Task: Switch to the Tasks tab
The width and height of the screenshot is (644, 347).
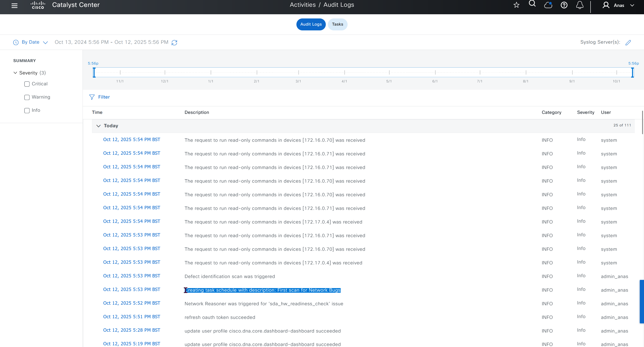Action: point(337,24)
